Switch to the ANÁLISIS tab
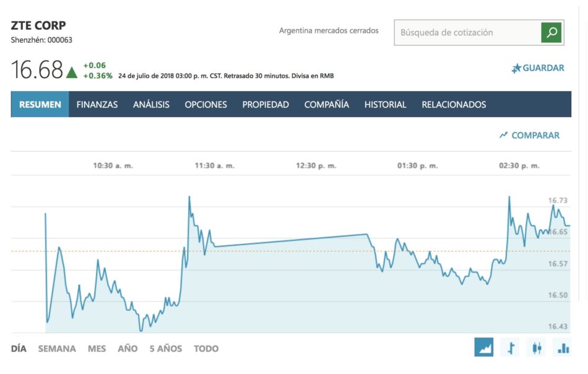The width and height of the screenshot is (588, 374). [x=151, y=104]
